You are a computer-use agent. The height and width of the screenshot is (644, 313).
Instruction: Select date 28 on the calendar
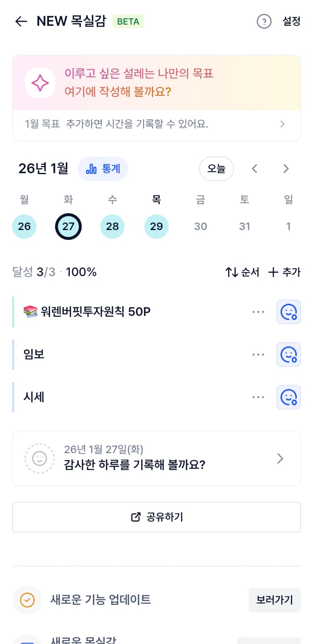click(x=112, y=226)
